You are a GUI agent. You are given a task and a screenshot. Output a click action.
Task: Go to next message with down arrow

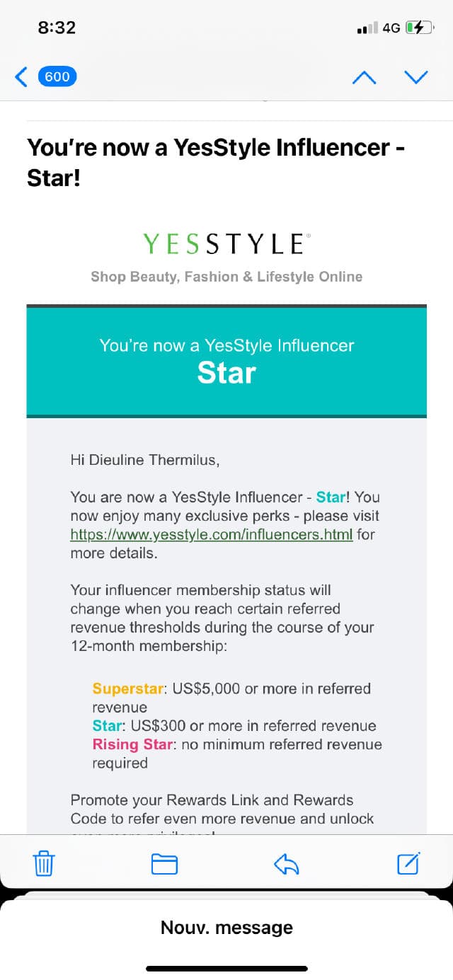[416, 76]
